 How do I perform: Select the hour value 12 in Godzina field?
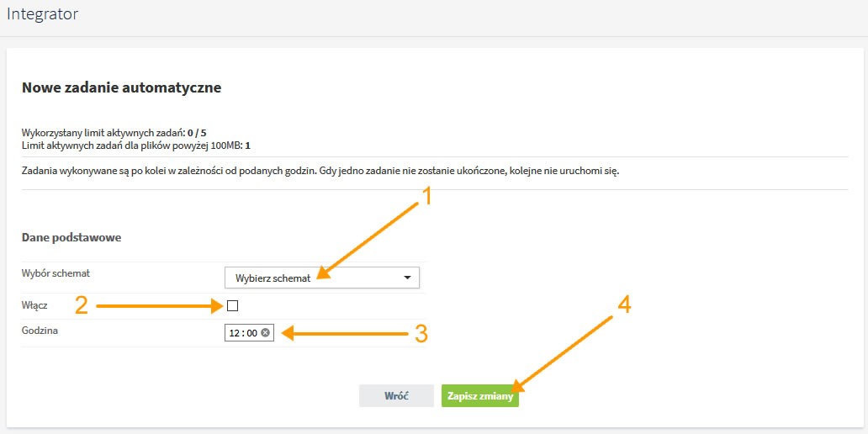pyautogui.click(x=234, y=333)
